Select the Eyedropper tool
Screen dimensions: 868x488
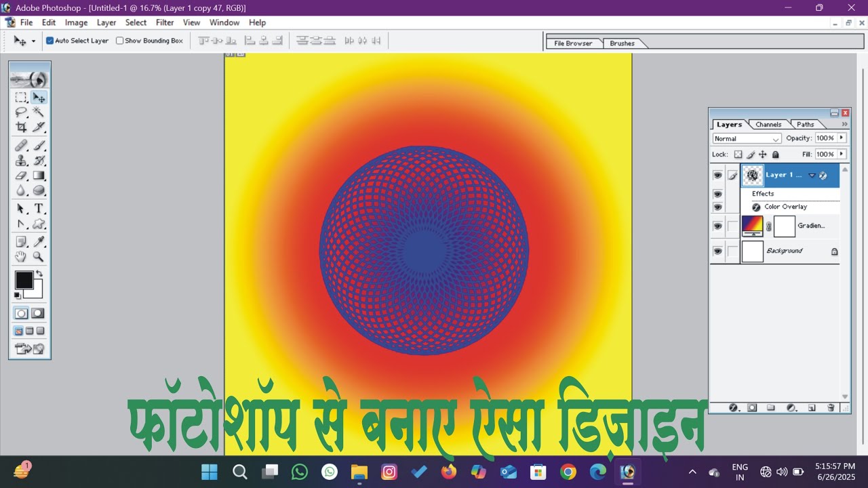[x=39, y=241]
